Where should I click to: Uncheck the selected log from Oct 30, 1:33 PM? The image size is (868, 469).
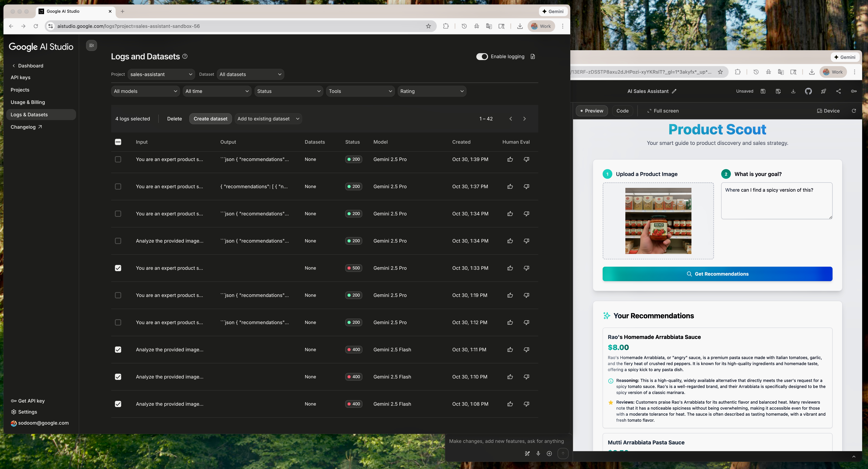[x=118, y=268]
